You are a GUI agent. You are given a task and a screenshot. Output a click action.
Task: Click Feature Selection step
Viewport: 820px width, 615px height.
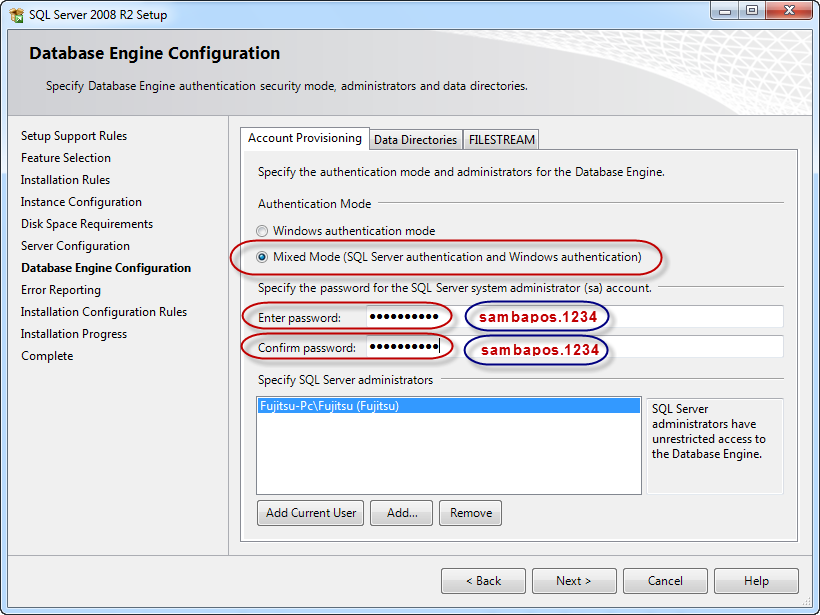tap(66, 158)
